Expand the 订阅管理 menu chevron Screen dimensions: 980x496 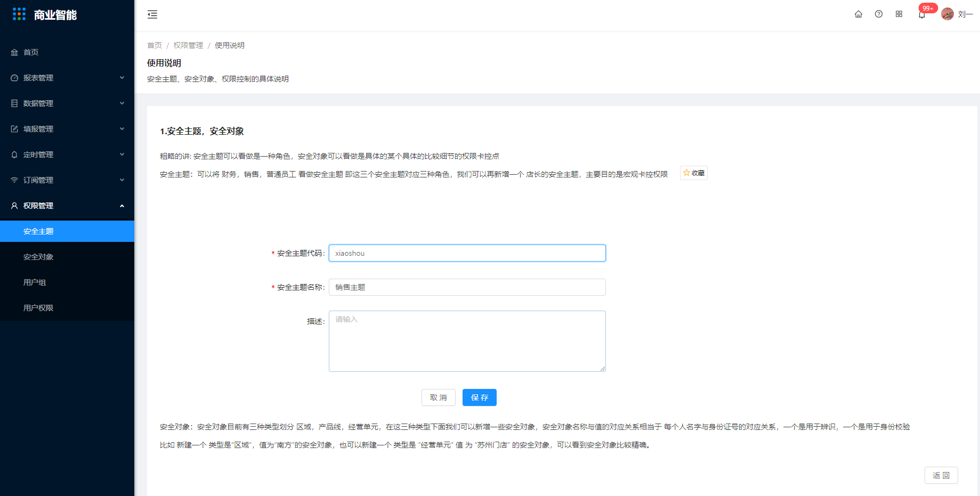(x=122, y=180)
